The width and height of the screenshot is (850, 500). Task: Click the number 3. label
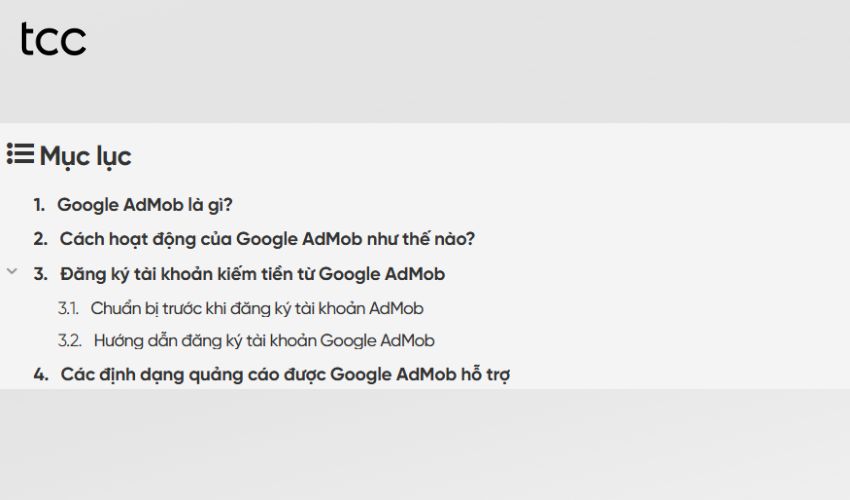pos(40,273)
